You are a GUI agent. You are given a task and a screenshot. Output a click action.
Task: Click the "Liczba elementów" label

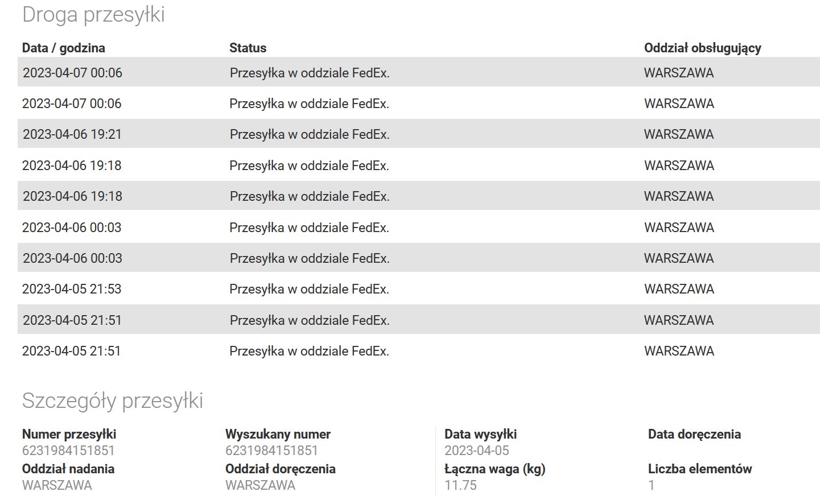[700, 469]
